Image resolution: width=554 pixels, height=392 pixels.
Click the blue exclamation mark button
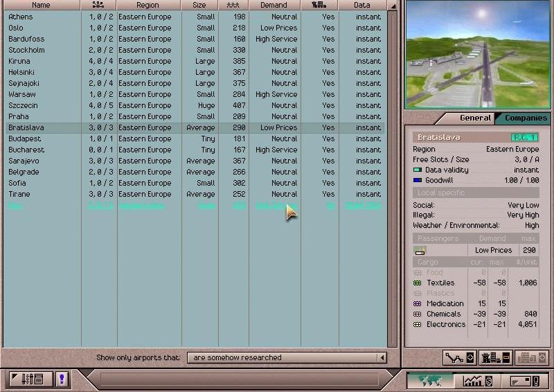(62, 379)
